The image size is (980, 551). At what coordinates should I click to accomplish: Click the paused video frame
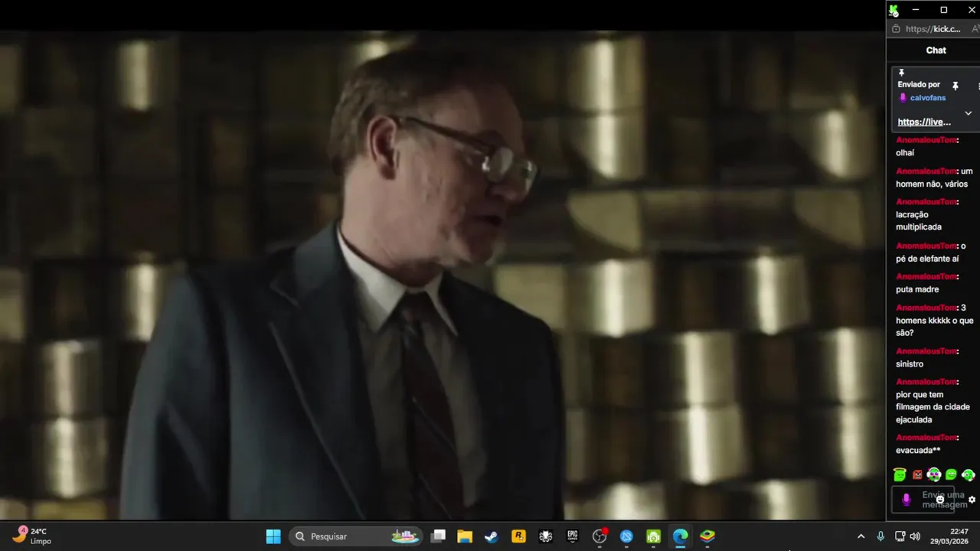point(443,275)
